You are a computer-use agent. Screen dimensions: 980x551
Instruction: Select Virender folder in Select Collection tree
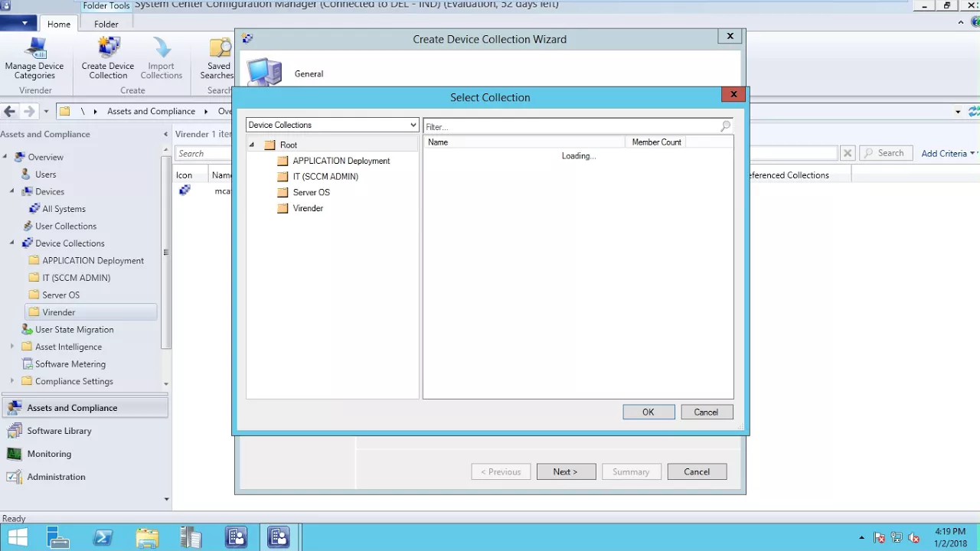(x=300, y=208)
